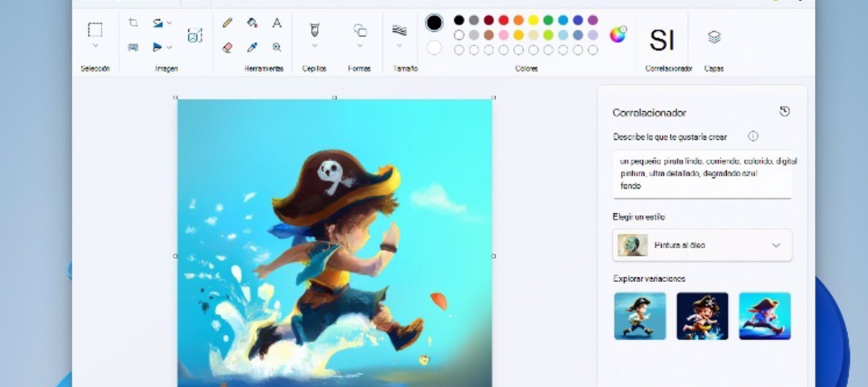This screenshot has height=387, width=868.
Task: Expand the Selección options chevron
Action: (95, 46)
